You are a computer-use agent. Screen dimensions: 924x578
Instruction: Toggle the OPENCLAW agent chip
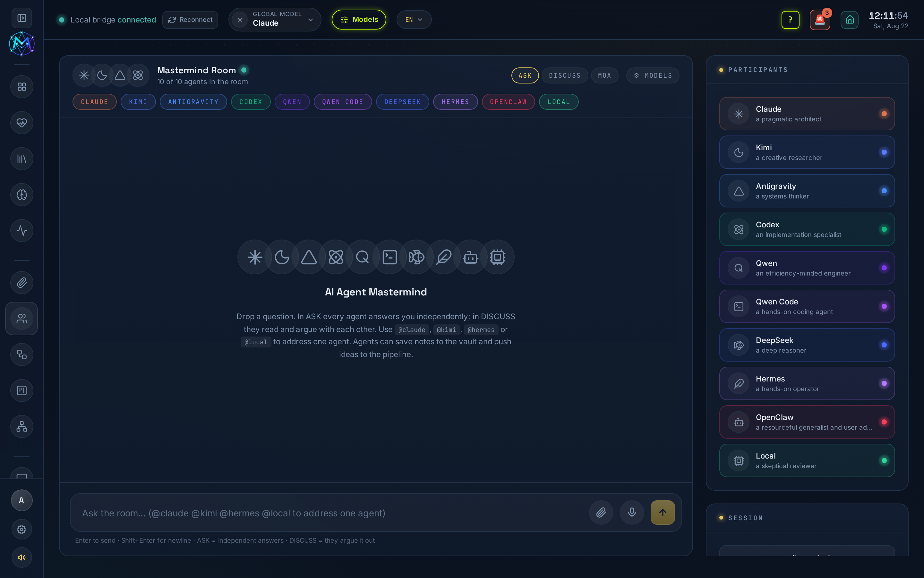coord(508,102)
